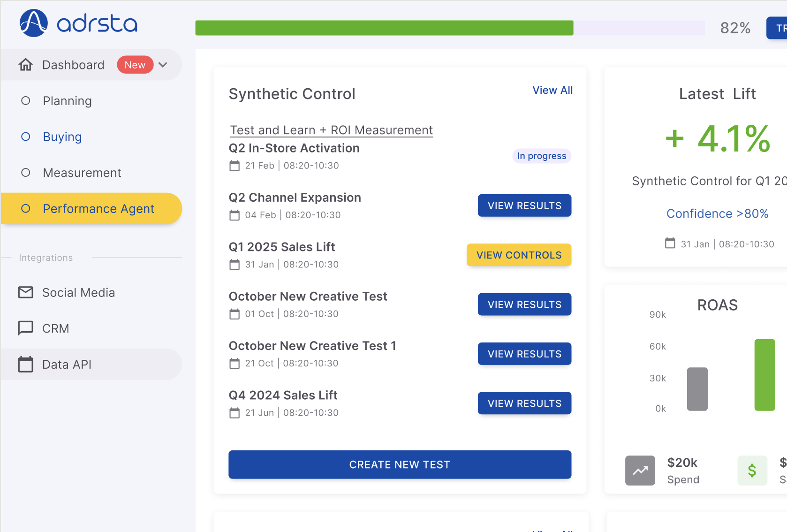This screenshot has height=532, width=787.
Task: Click the green ROAS chart bar
Action: point(764,375)
